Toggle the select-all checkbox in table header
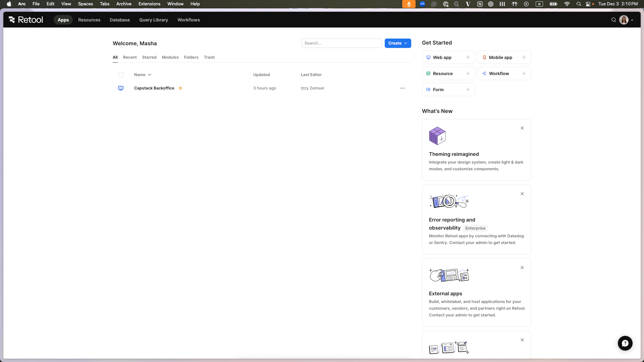The width and height of the screenshot is (644, 362). click(121, 75)
